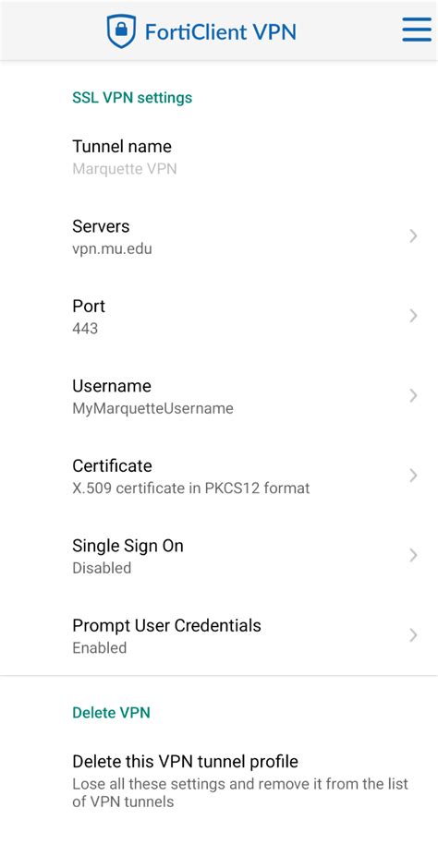Tap the FortiClient shield logo icon
Image resolution: width=438 pixels, height=868 pixels.
(x=121, y=31)
